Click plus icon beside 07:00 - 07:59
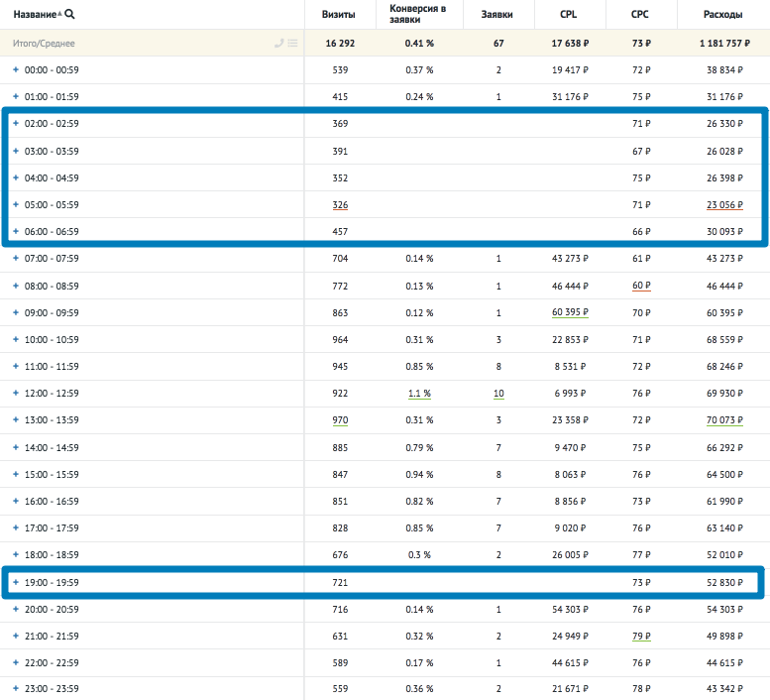This screenshot has height=700, width=770. tap(15, 259)
